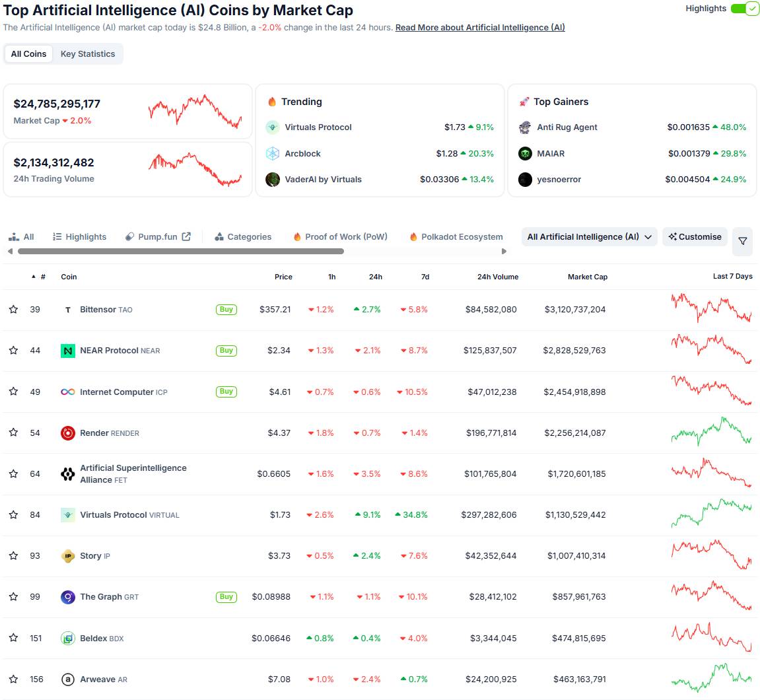Open the Pump.fun external link

[158, 237]
